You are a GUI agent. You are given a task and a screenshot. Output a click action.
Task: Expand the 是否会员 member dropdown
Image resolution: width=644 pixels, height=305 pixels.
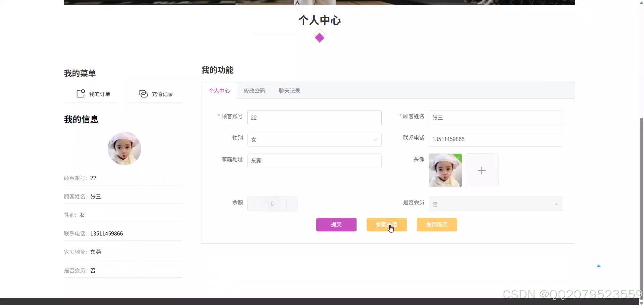point(496,204)
